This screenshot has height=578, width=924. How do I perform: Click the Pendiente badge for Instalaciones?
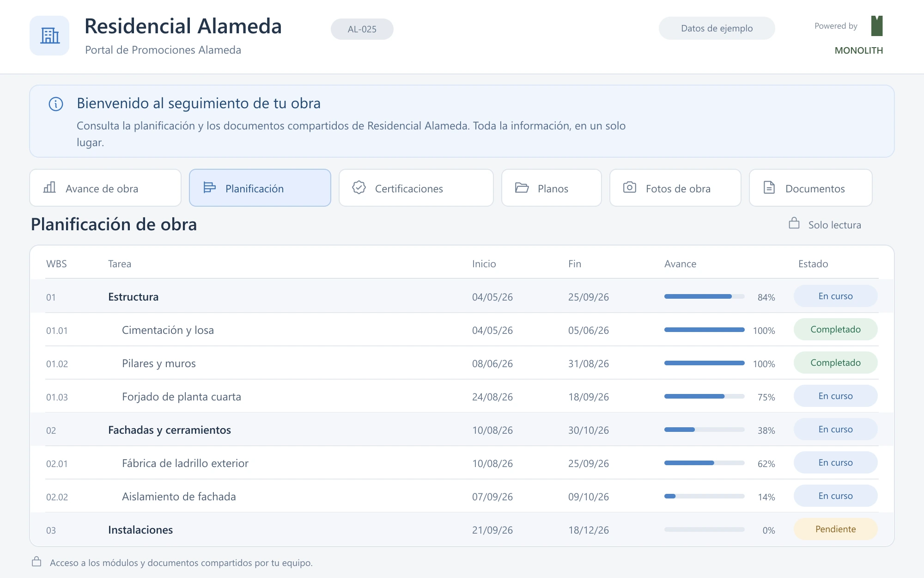pos(836,529)
